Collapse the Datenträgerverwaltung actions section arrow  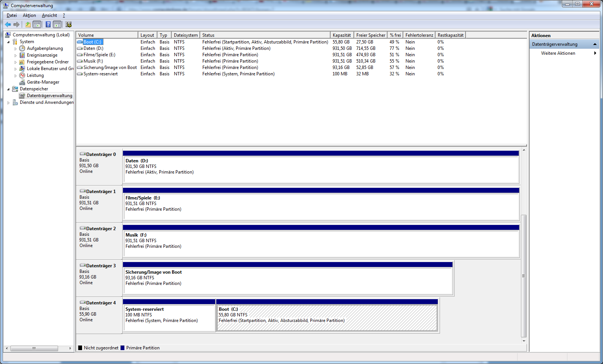click(595, 44)
